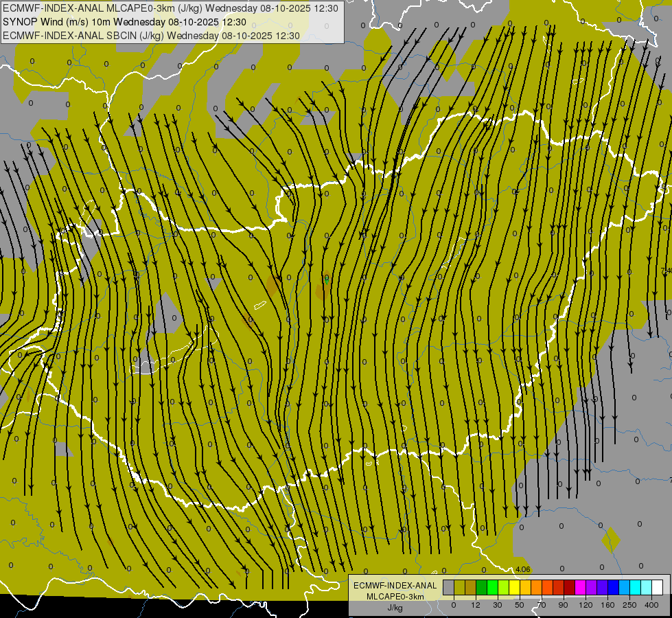Select the legend tick label 30
Screen dimensions: 672x618
498,605
